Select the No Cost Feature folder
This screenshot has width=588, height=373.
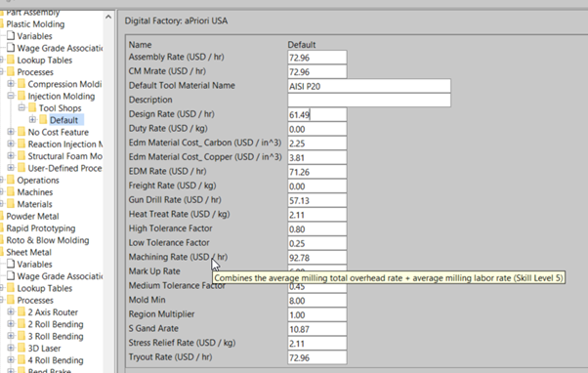point(54,132)
